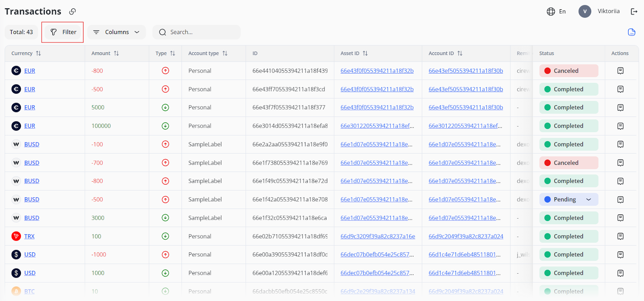Image resolution: width=644 pixels, height=301 pixels.
Task: Open details icon for EUR -800 row
Action: coord(620,71)
